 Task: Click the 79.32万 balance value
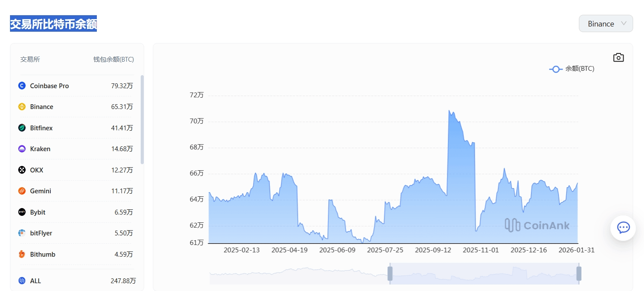click(x=122, y=86)
